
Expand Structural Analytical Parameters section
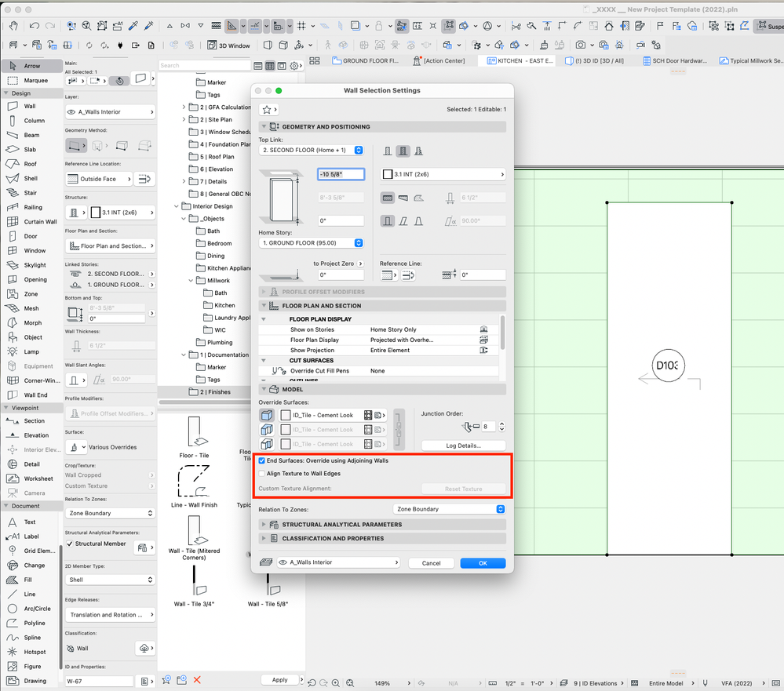pos(341,525)
